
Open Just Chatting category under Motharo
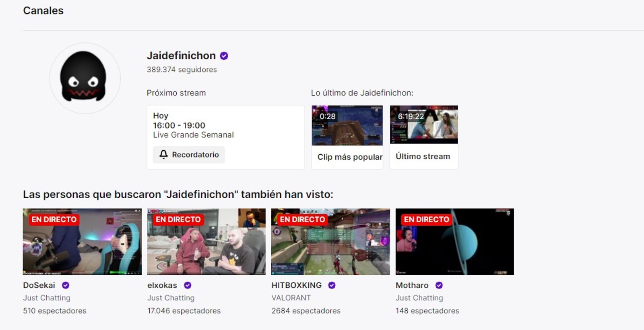[x=419, y=298]
